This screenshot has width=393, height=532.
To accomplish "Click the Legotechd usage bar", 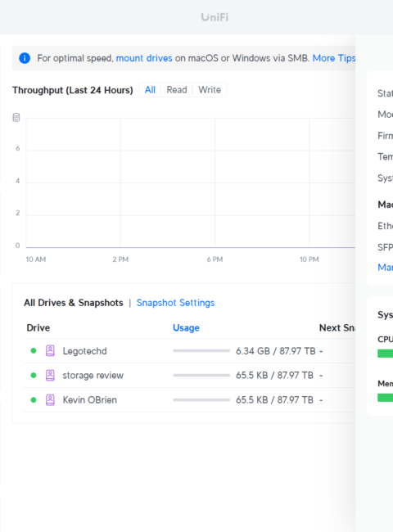I will coord(201,350).
